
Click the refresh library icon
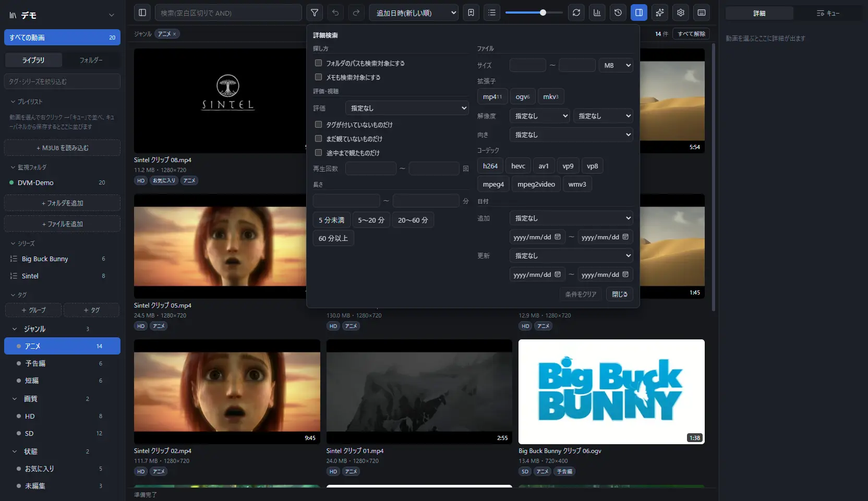pos(576,13)
